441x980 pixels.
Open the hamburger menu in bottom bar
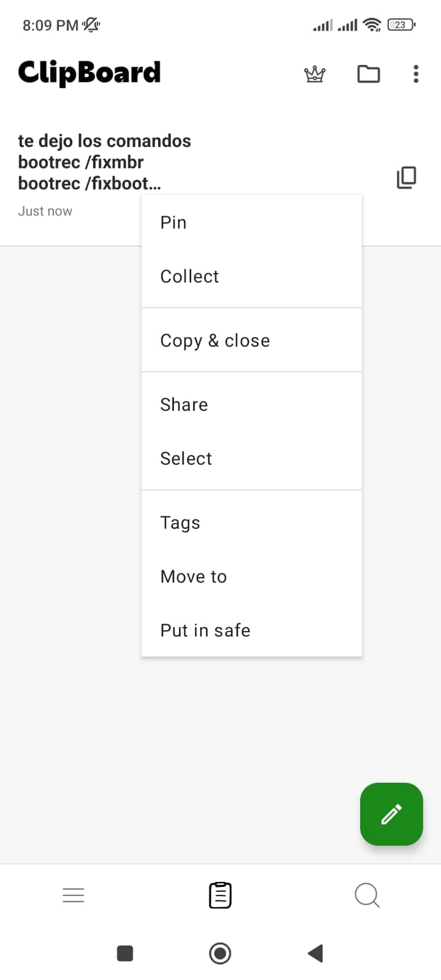[x=73, y=895]
